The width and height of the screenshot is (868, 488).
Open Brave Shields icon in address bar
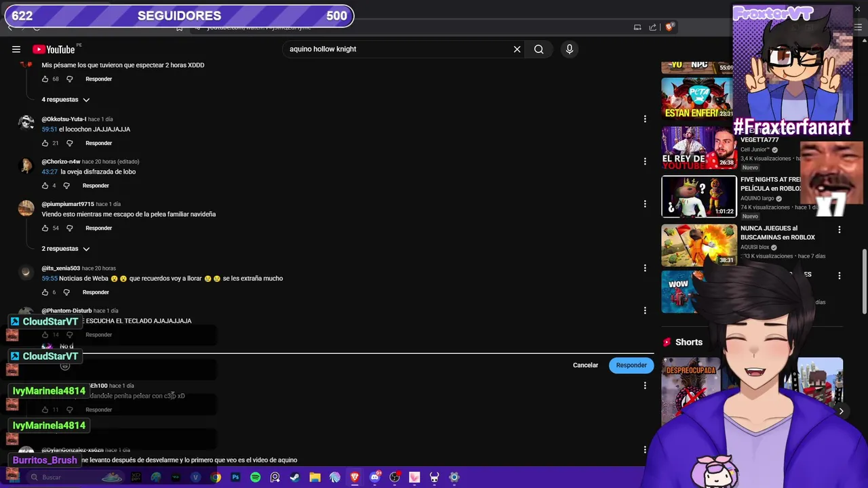click(x=669, y=27)
